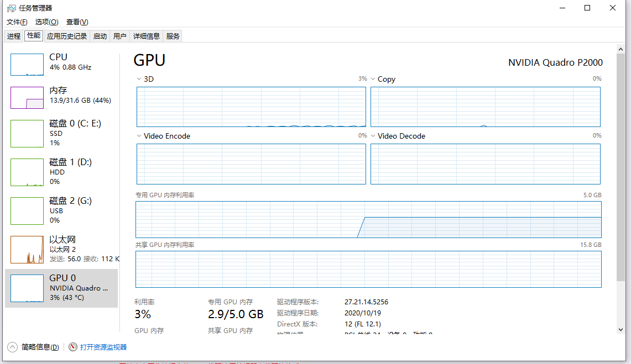The width and height of the screenshot is (631, 364).
Task: Click the resource monitor icon
Action: tap(73, 347)
